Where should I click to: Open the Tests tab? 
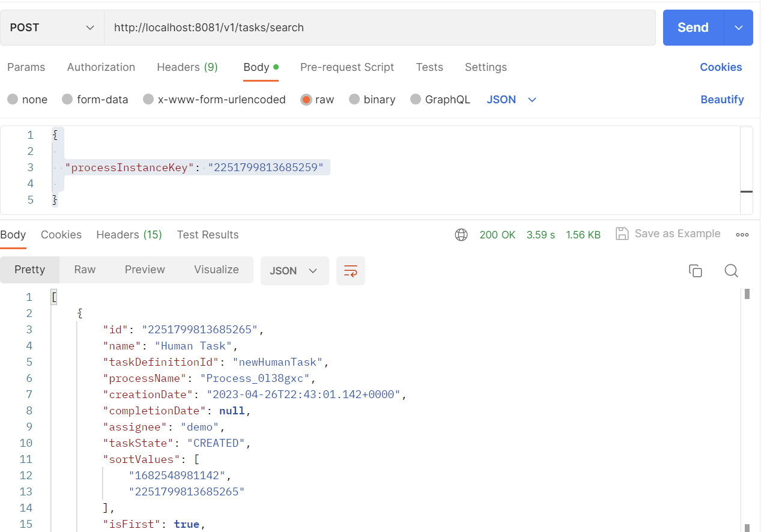click(429, 67)
